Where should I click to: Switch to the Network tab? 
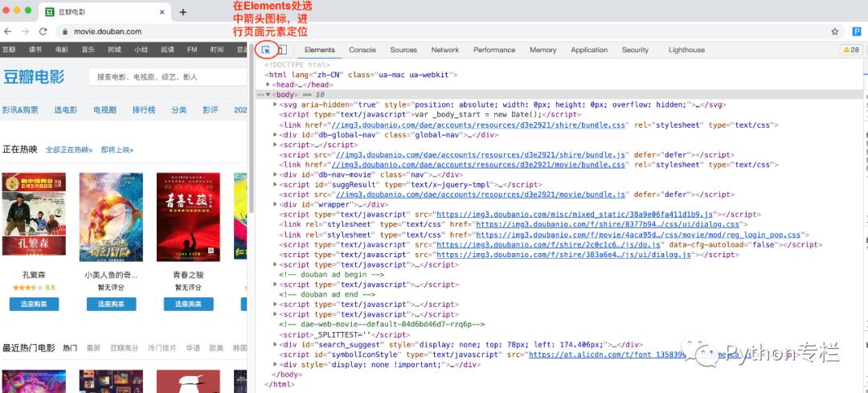(x=445, y=50)
